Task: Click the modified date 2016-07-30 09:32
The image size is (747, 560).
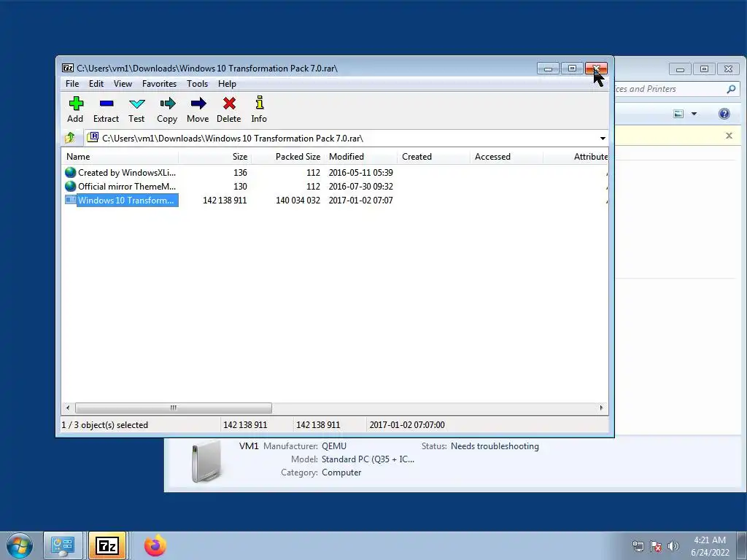Action: click(x=360, y=186)
